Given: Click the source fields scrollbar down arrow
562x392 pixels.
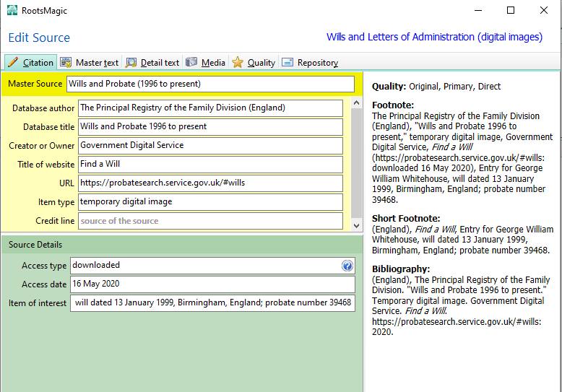Looking at the screenshot, I should [x=356, y=226].
